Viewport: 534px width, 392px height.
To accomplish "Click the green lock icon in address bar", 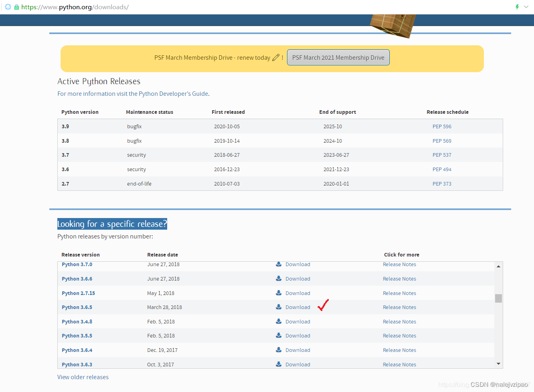I will click(16, 7).
